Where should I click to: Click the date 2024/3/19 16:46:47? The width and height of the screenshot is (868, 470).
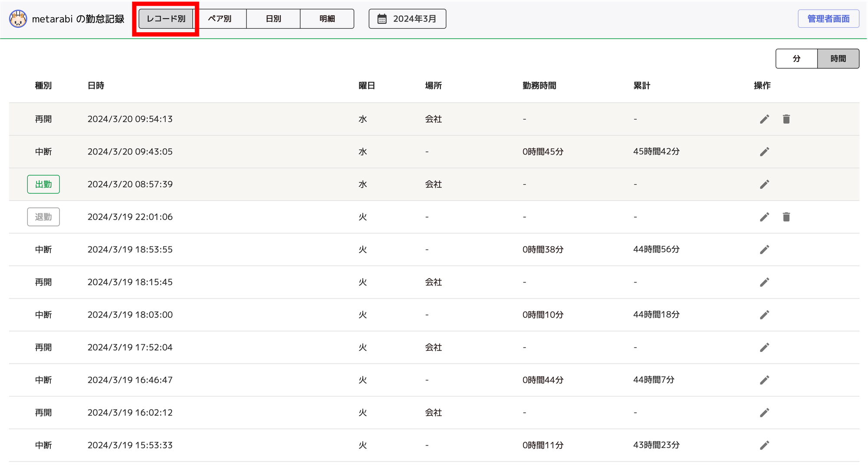pyautogui.click(x=130, y=380)
